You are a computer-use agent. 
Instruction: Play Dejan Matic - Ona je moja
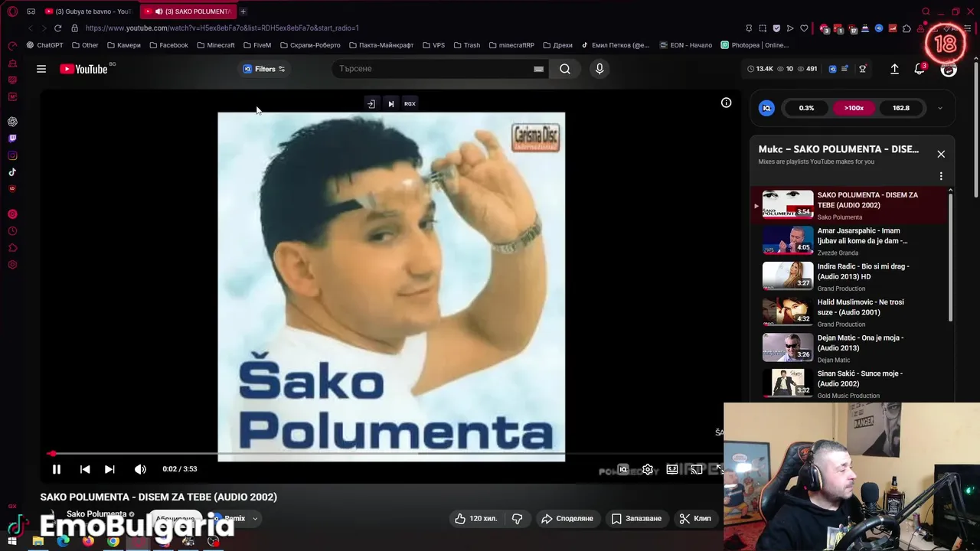850,347
